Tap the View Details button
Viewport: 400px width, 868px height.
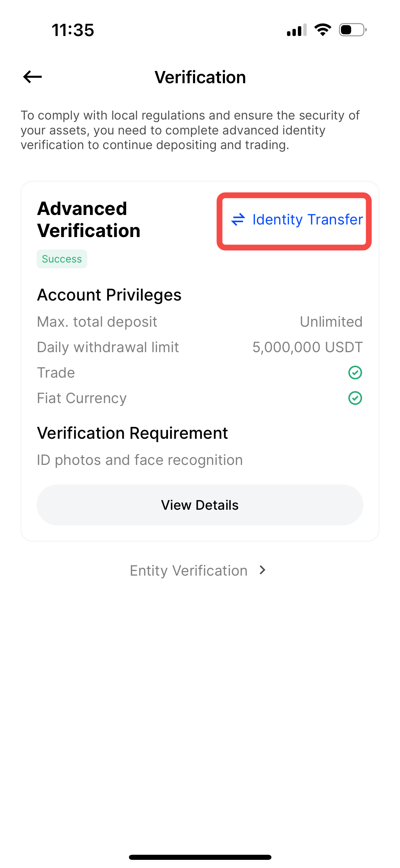pos(200,505)
